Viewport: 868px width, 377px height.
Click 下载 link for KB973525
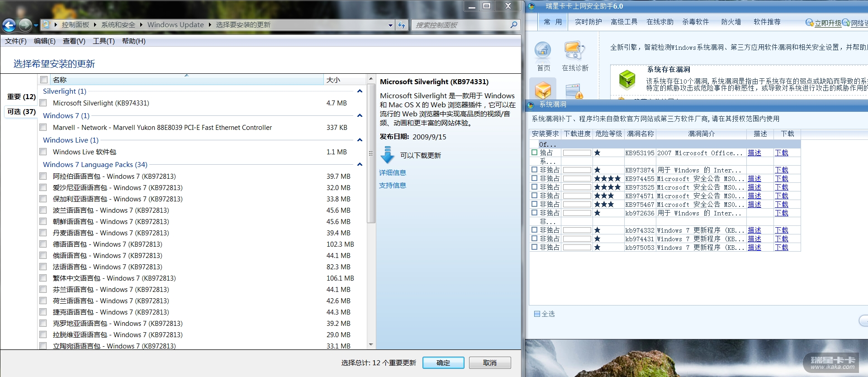pos(782,187)
